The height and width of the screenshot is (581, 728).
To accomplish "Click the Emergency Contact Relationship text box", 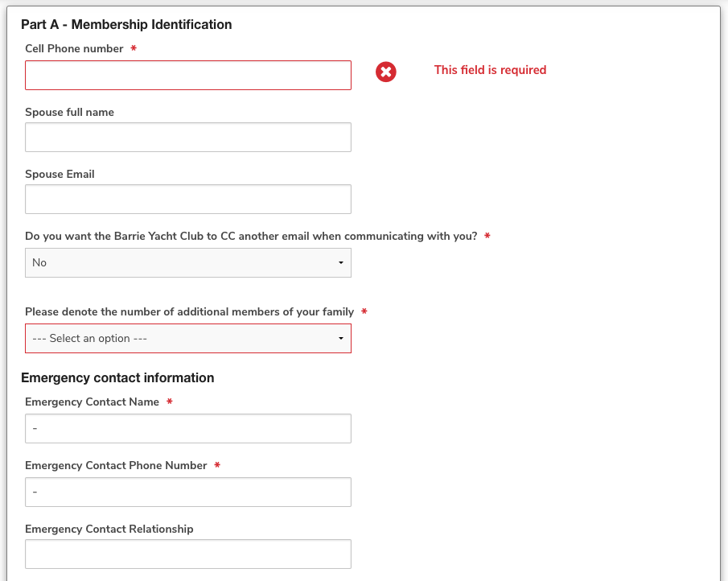I will [x=187, y=554].
